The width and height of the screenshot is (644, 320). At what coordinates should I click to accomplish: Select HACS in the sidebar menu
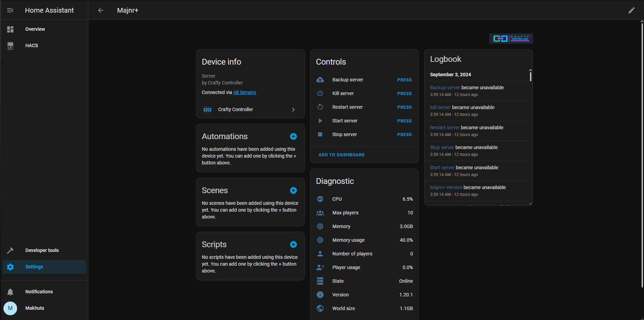44,46
